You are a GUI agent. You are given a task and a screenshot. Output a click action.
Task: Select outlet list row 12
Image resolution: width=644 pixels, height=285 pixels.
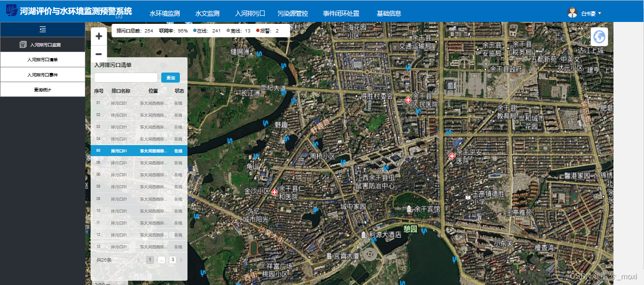(139, 234)
